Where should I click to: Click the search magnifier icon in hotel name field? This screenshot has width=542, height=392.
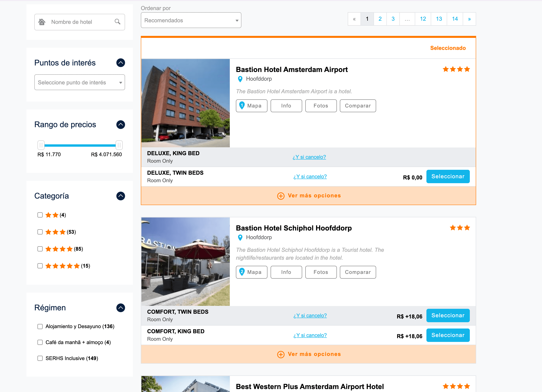coord(117,22)
